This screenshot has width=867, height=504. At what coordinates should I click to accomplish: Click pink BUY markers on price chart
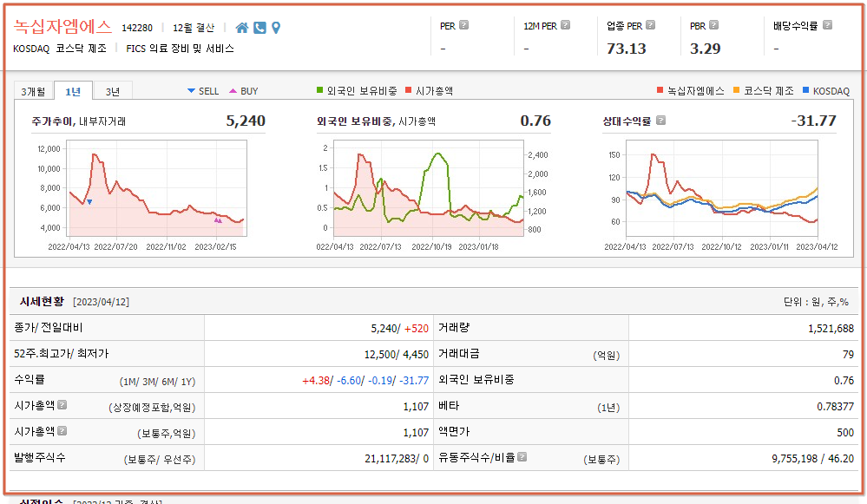pos(218,220)
